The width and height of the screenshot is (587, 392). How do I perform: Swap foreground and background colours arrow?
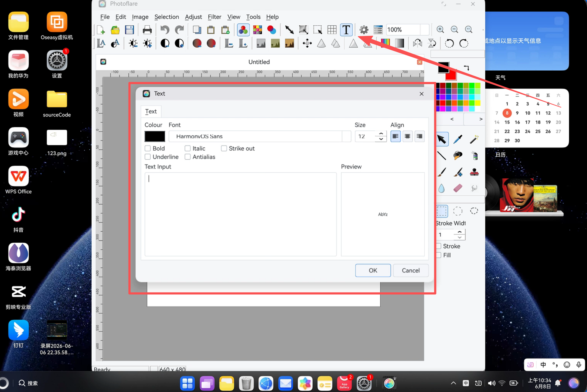pyautogui.click(x=466, y=68)
